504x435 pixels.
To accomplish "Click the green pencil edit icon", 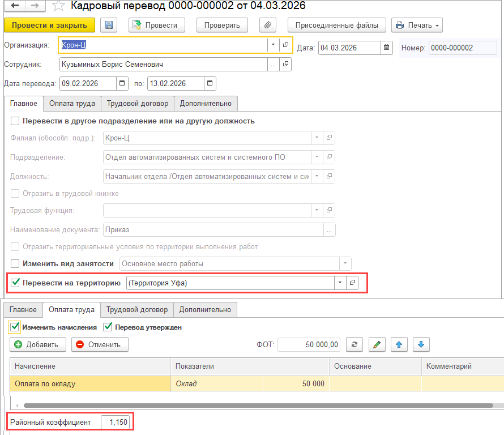I will (x=377, y=344).
